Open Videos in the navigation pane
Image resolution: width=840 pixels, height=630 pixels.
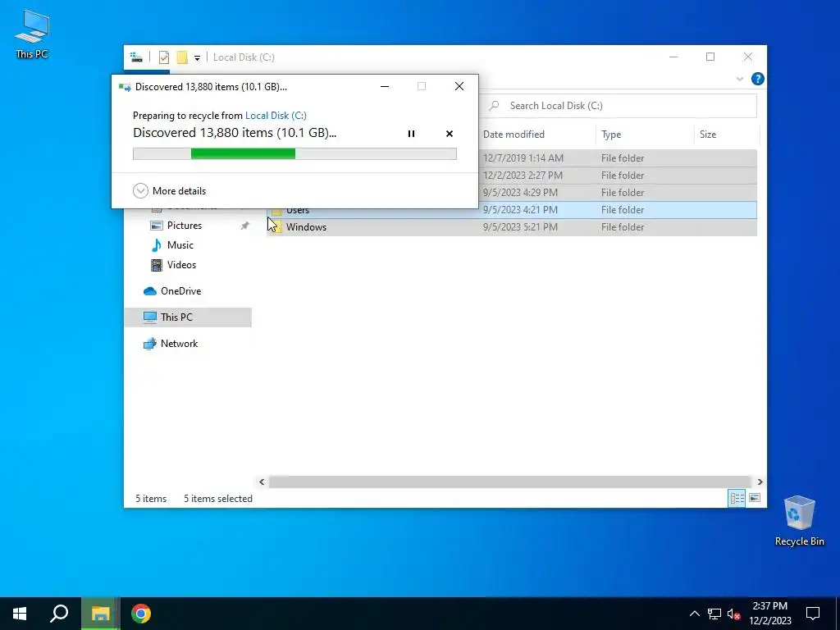181,265
